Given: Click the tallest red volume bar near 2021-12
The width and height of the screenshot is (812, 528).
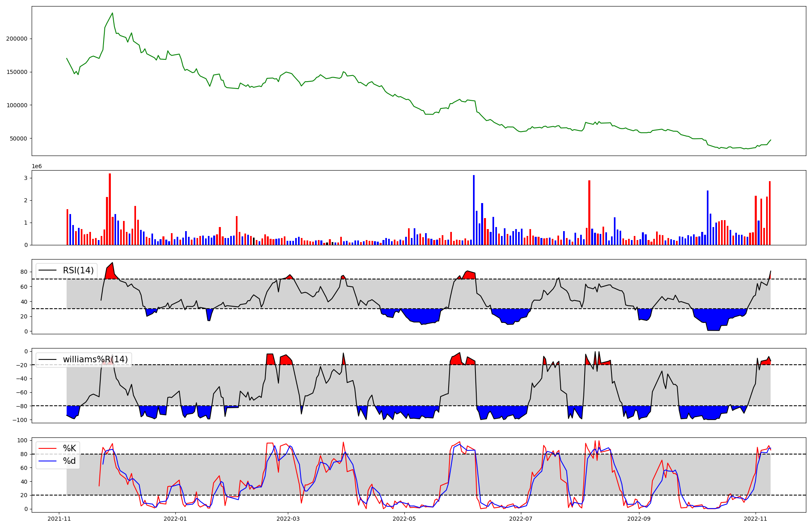Looking at the screenshot, I should click(x=110, y=209).
